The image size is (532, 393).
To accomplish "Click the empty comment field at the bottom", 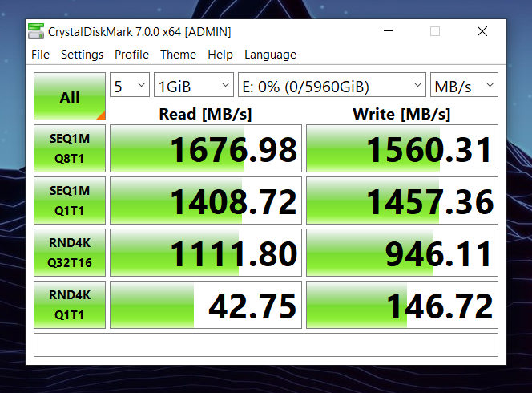I will (266, 345).
